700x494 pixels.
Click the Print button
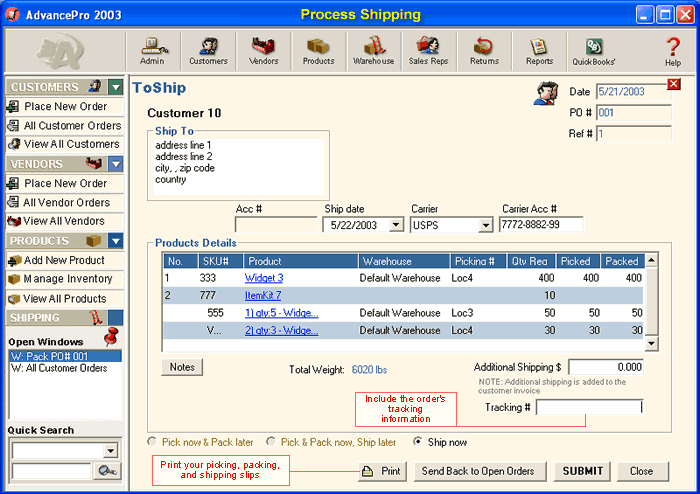(383, 471)
